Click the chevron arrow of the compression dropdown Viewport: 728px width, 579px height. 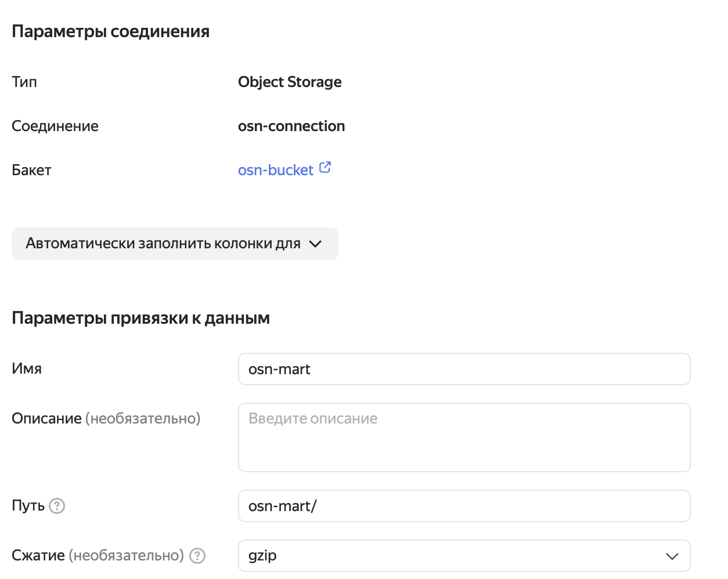tap(672, 556)
